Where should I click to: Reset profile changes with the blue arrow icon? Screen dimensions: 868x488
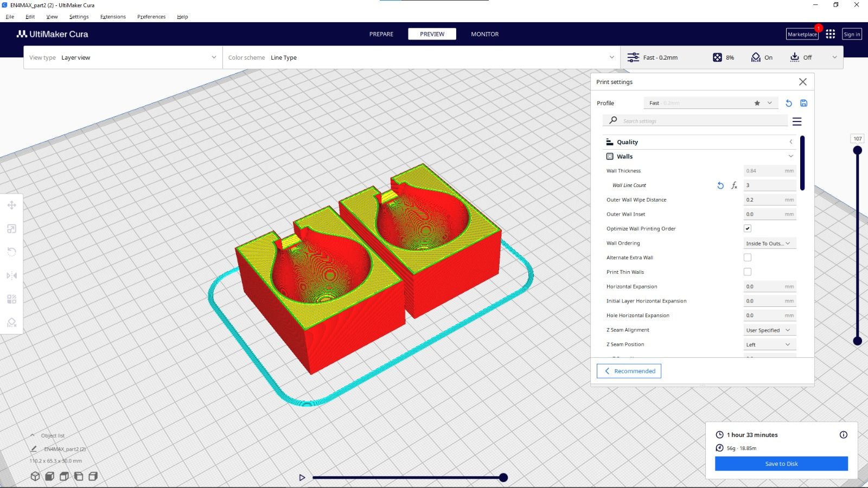[789, 103]
